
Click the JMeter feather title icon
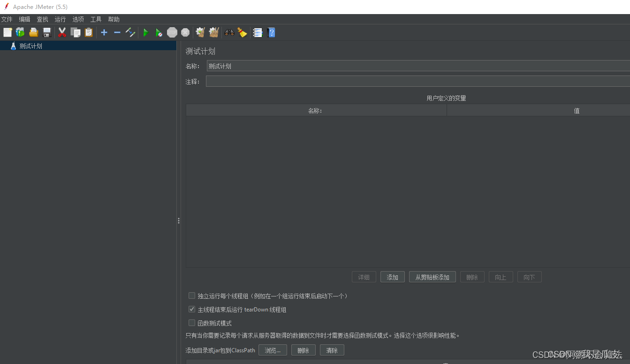(x=6, y=7)
